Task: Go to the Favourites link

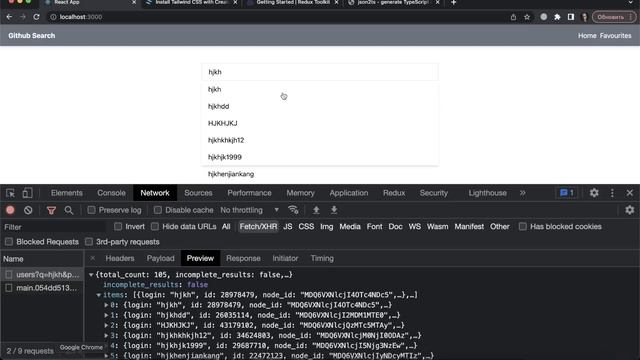Action: [x=616, y=36]
